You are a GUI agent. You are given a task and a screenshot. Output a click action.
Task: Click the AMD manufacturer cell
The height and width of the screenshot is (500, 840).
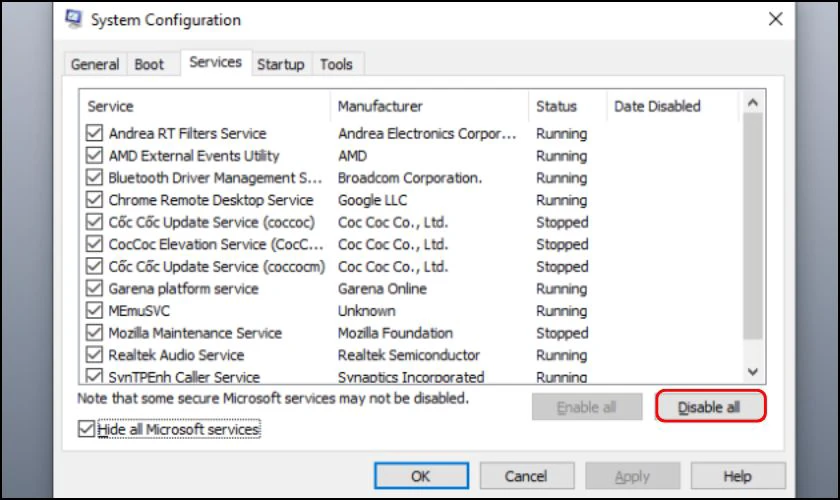point(352,155)
